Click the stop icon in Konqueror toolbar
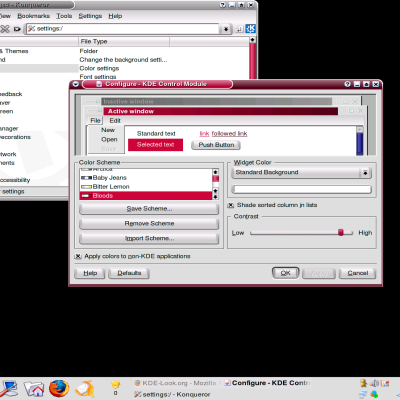Viewport: 400px width, 400px height. pos(5,29)
